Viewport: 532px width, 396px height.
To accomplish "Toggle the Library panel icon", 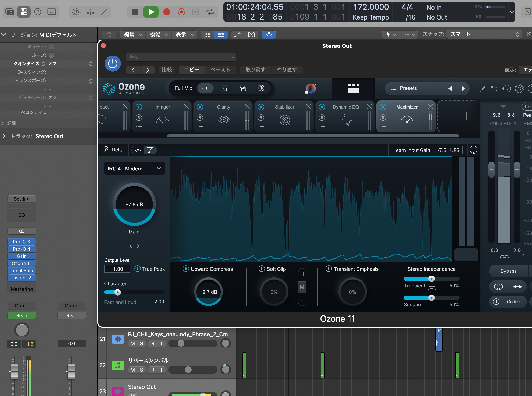I will point(10,12).
